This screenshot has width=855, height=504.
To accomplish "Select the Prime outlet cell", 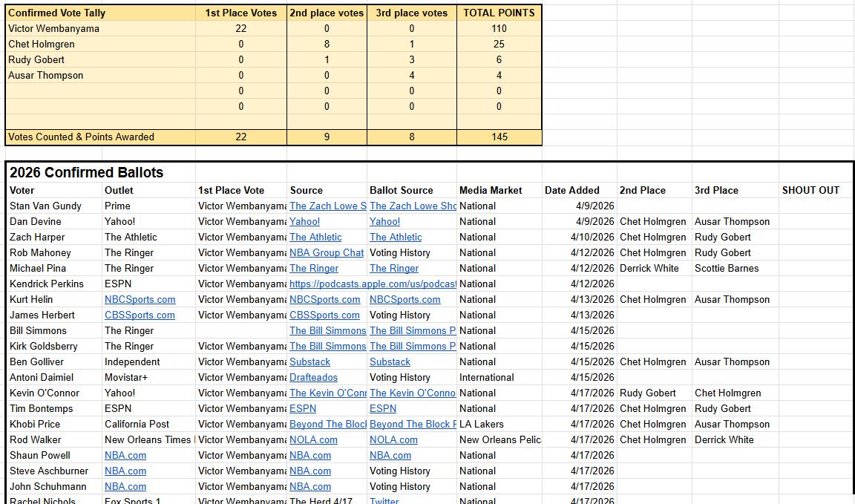I will [149, 206].
